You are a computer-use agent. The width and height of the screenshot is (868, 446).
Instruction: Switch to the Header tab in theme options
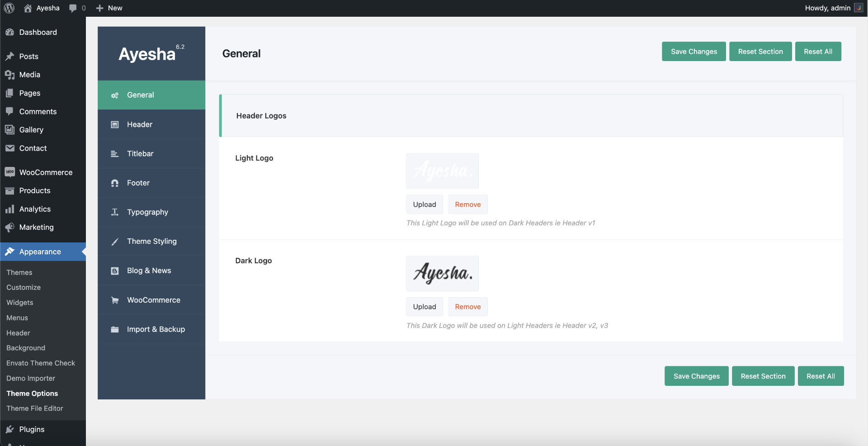[140, 124]
